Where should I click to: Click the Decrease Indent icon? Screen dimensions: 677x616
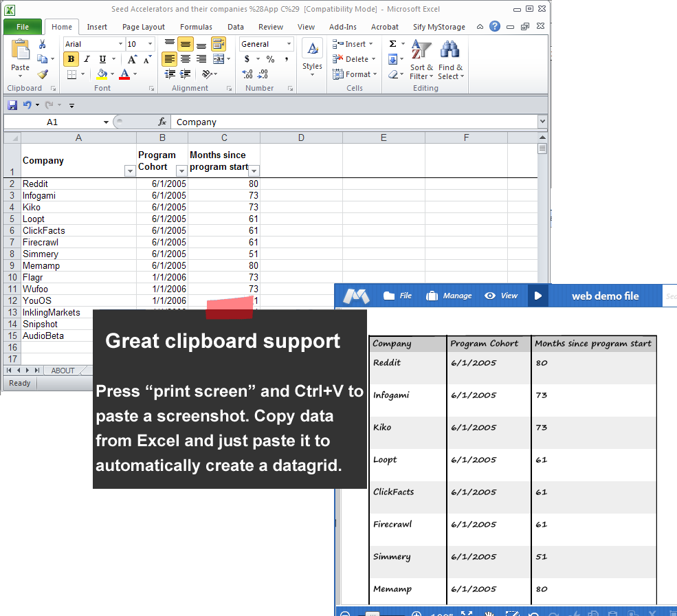click(170, 74)
